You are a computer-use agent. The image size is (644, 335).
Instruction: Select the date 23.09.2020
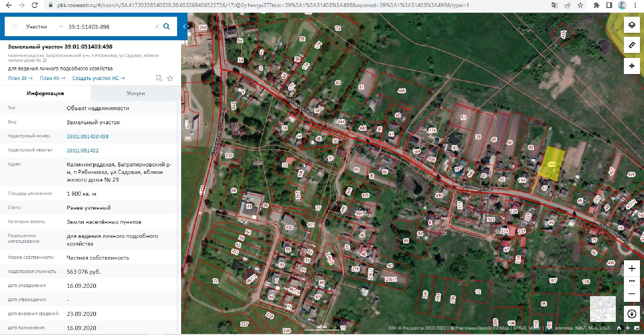82,314
